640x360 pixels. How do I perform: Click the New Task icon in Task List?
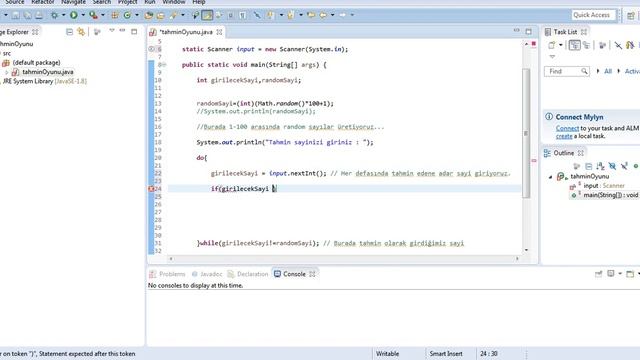point(552,45)
